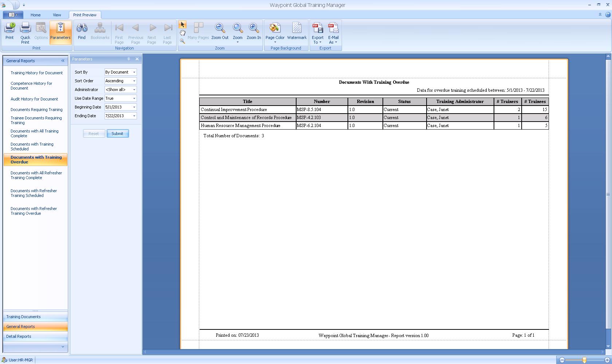612x364 pixels.
Task: Open Documents with Refresher Training Scheduled
Action: [x=34, y=193]
